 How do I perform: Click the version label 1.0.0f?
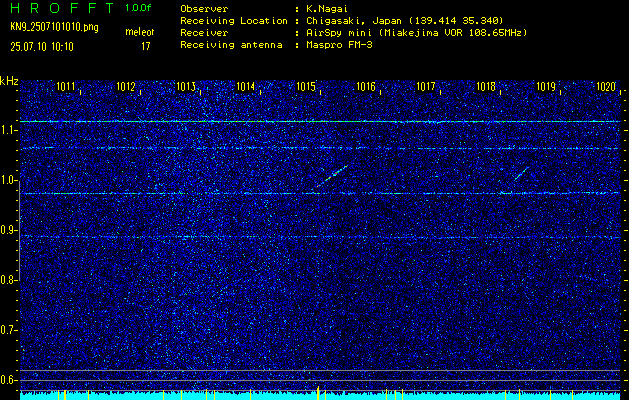(138, 8)
